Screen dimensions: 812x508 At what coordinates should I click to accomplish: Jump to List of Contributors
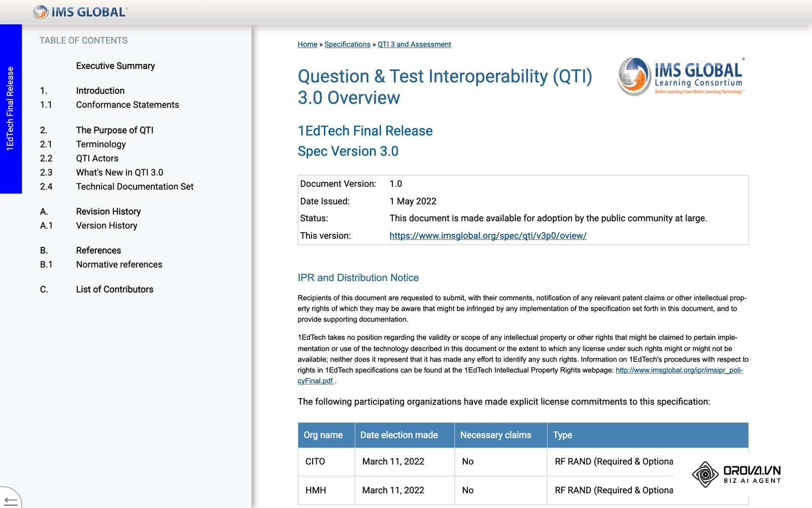coord(115,290)
